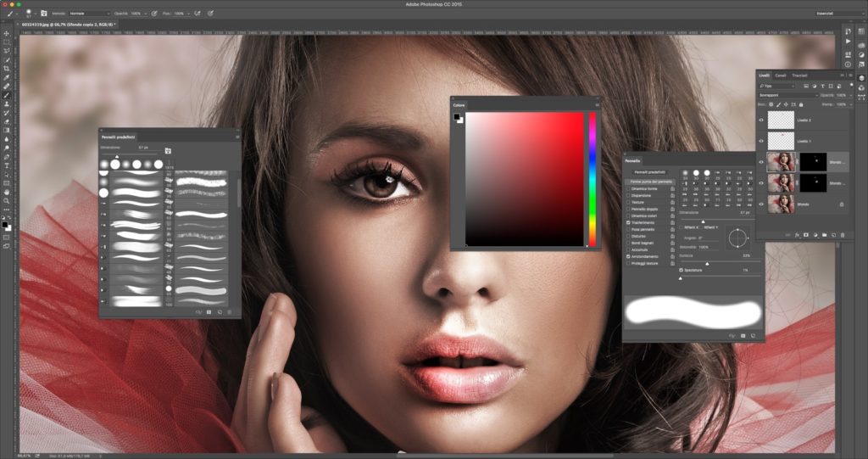Select the Livello 2 layer thumbnail
The width and height of the screenshot is (868, 459).
tap(781, 120)
